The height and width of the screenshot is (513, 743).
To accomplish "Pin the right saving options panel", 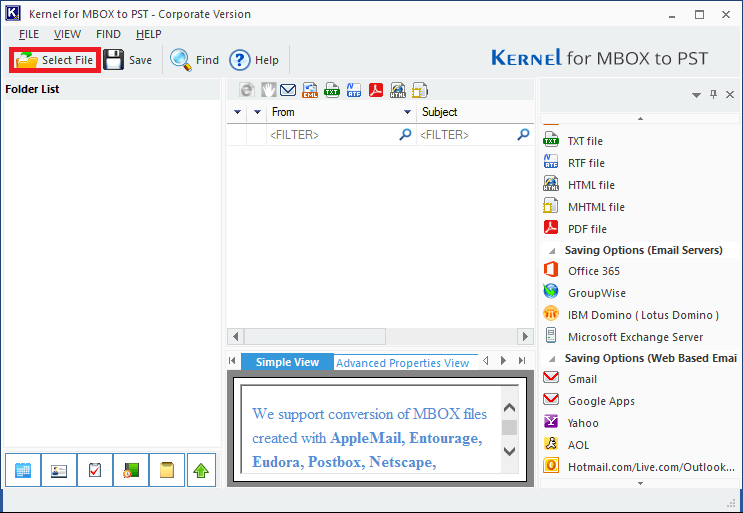I will coord(713,94).
